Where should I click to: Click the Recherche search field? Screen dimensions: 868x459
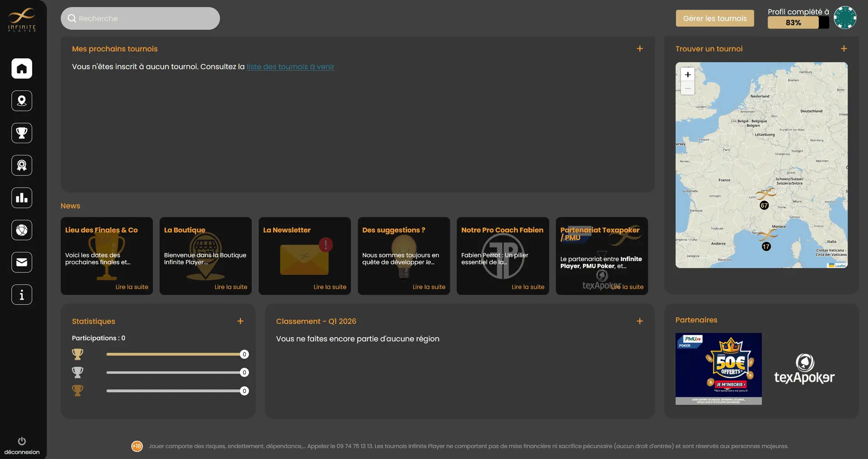pos(140,19)
